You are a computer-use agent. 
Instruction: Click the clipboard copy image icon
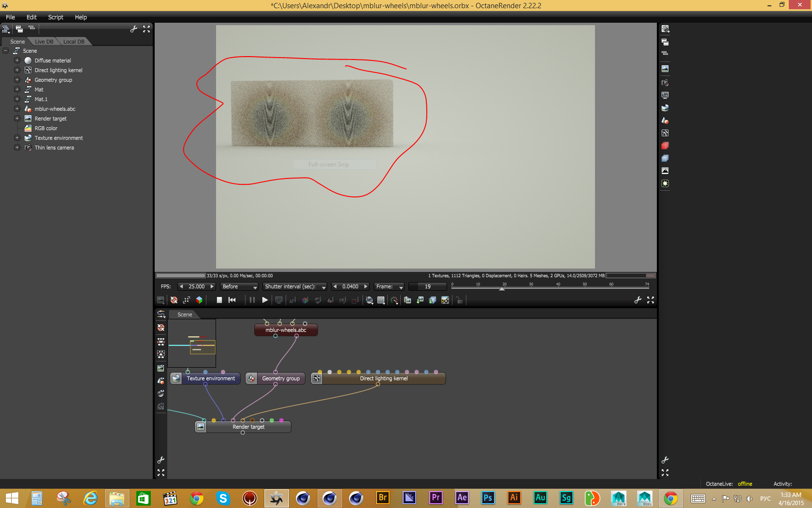pos(407,300)
